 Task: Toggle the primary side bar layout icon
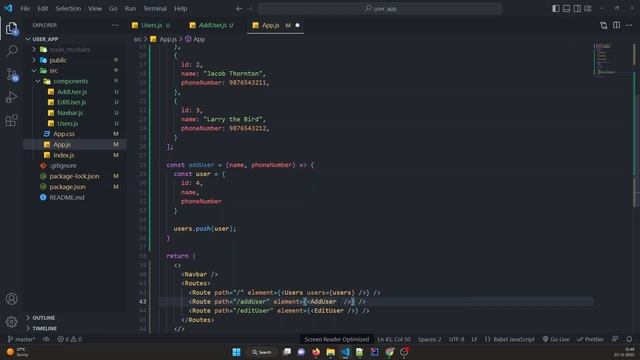coord(556,8)
